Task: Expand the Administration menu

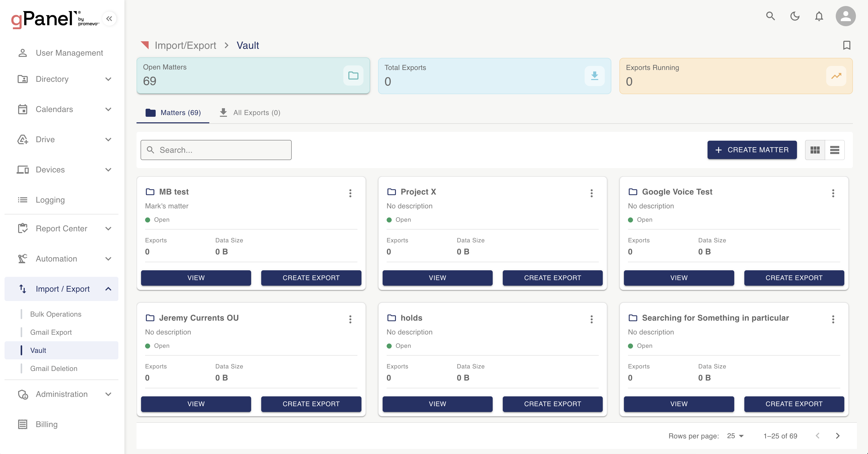Action: click(61, 394)
